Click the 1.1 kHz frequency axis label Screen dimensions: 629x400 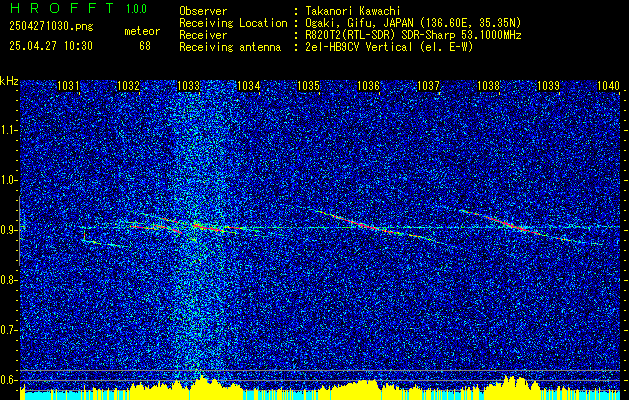[8, 130]
